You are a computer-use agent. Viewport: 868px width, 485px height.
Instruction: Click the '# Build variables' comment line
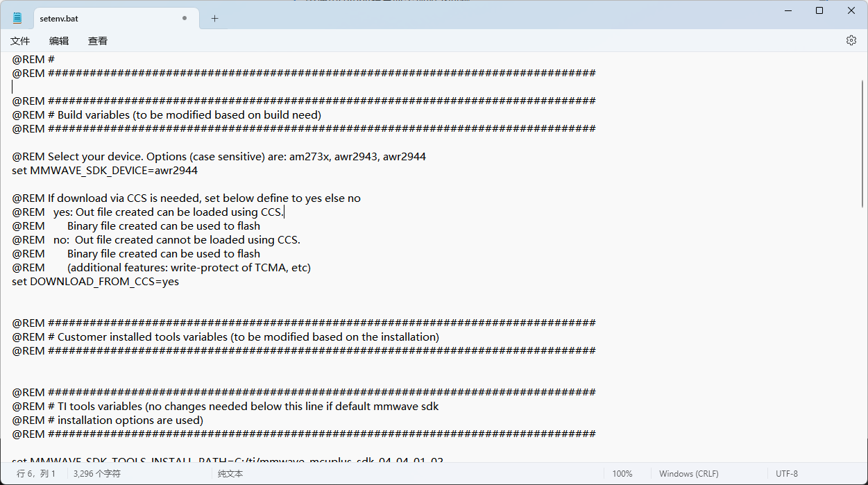[x=167, y=114]
